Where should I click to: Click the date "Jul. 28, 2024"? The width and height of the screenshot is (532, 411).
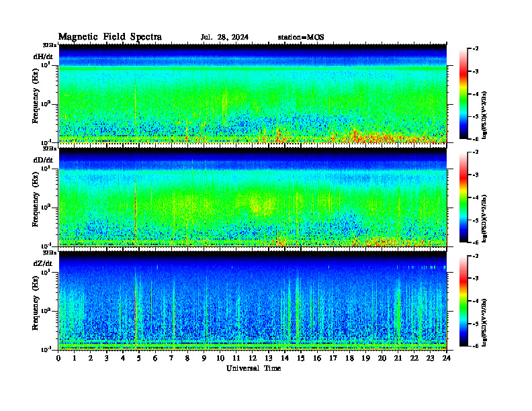coord(224,38)
